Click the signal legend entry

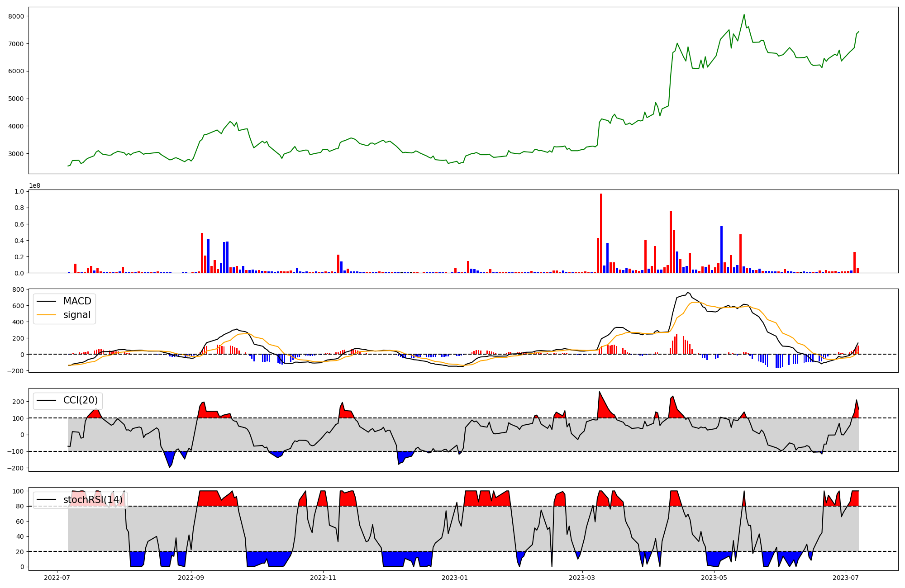(x=76, y=315)
